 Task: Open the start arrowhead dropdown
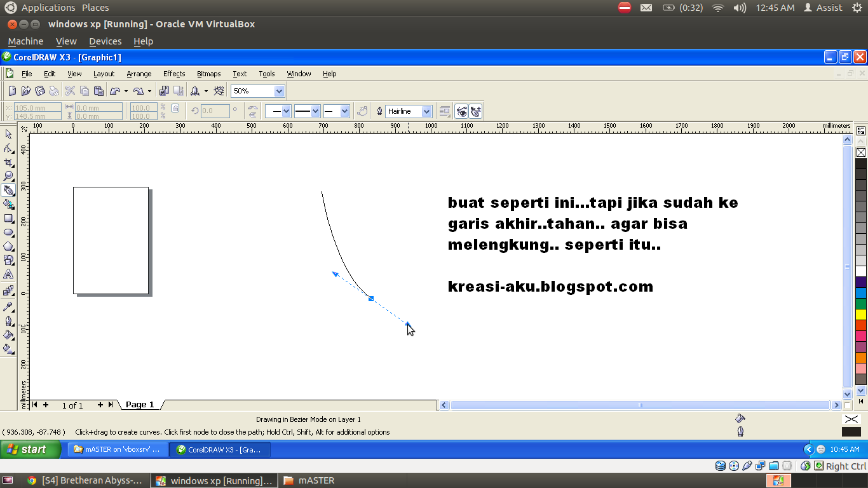286,111
